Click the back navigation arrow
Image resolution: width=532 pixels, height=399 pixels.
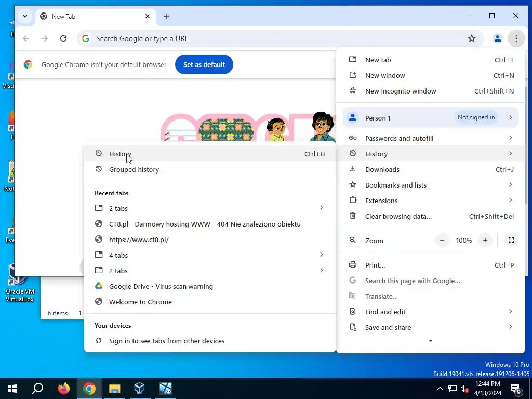pos(26,38)
